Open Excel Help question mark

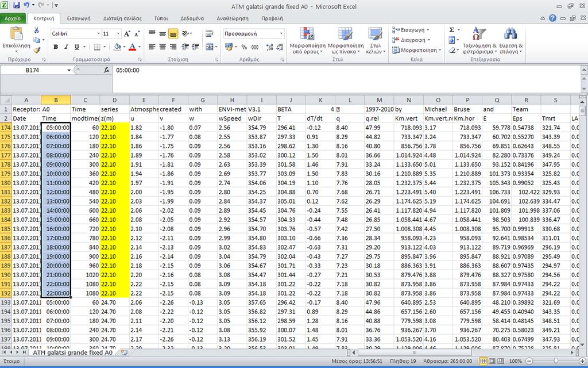pyautogui.click(x=553, y=18)
